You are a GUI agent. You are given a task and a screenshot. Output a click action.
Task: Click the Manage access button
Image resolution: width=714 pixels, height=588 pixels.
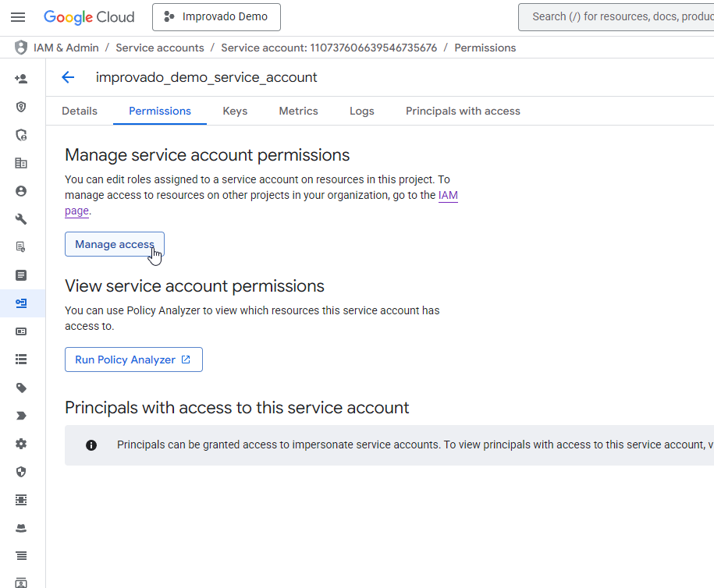114,244
